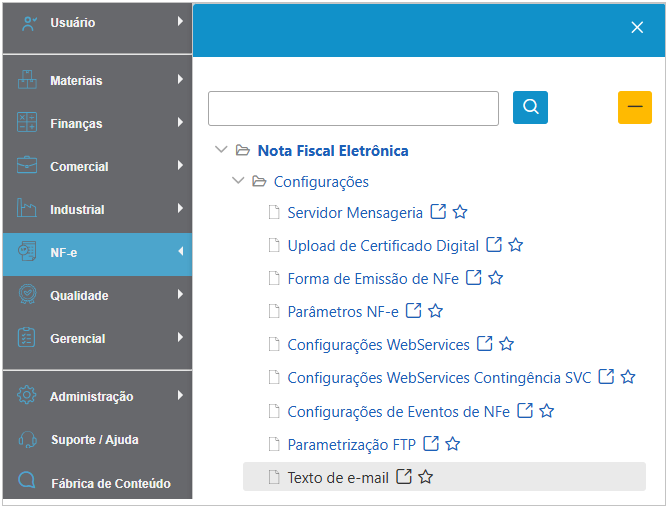Collapse the Configurações folder chevron
Image resolution: width=668 pixels, height=508 pixels.
[x=238, y=182]
